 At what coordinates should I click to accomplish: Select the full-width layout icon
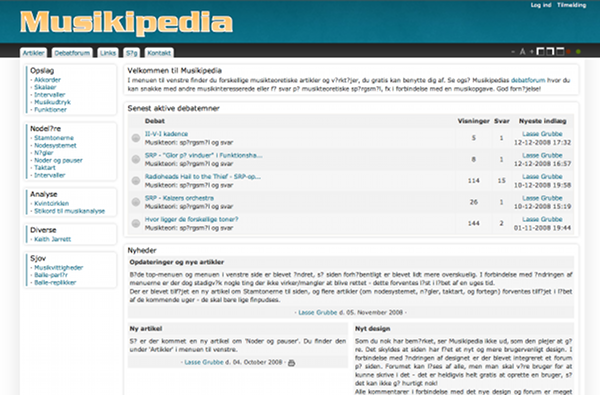pos(560,51)
